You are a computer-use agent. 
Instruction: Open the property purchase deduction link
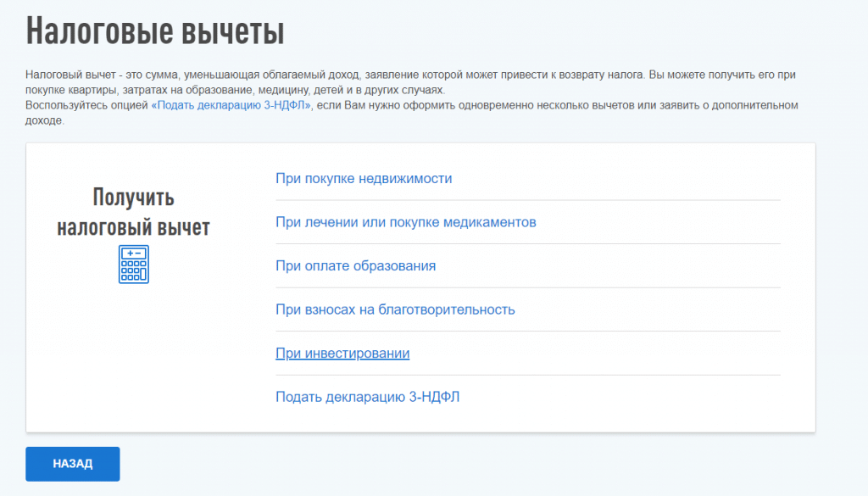(x=364, y=179)
